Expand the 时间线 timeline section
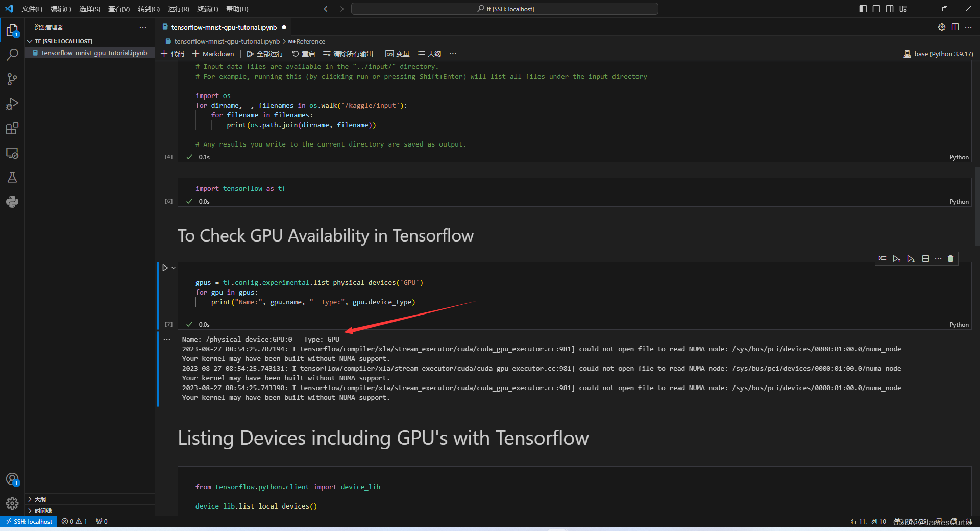 tap(89, 511)
